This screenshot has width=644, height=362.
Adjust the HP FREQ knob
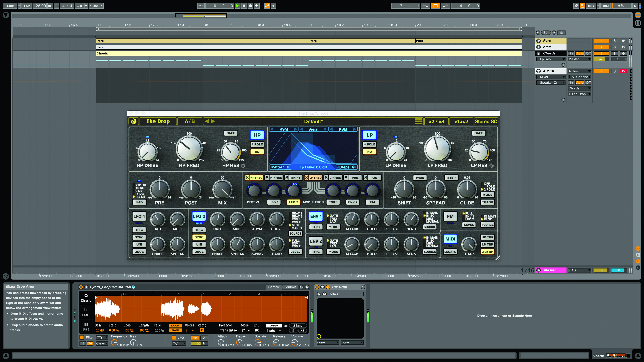click(x=189, y=148)
